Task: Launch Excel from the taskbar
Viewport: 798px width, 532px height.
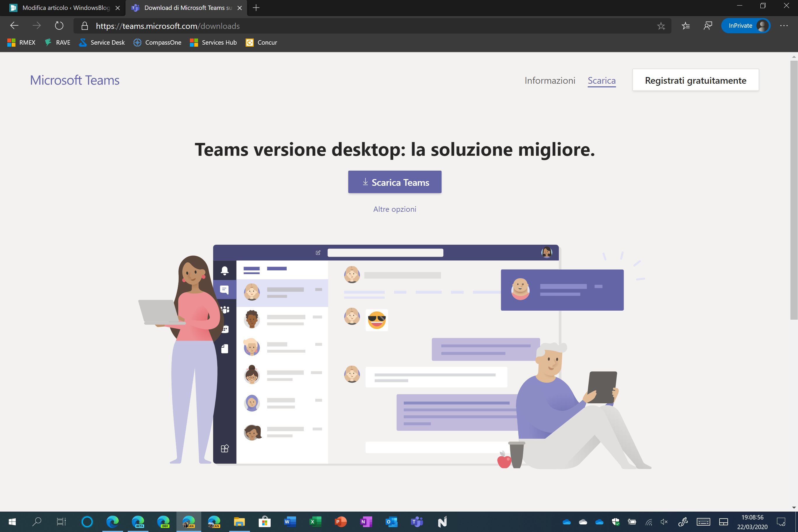Action: [316, 522]
